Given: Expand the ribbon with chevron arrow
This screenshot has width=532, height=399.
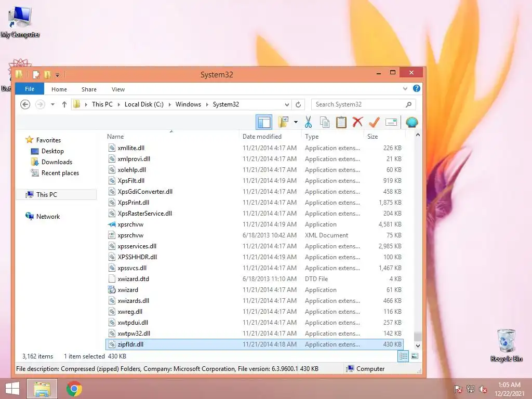Looking at the screenshot, I should coord(405,88).
